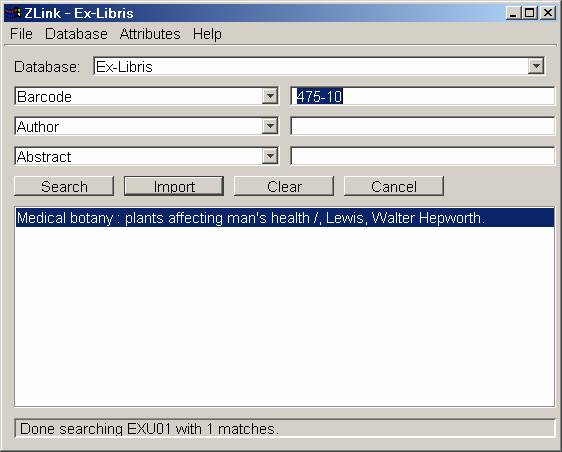The width and height of the screenshot is (562, 452).
Task: Open the Help menu
Action: pyautogui.click(x=207, y=34)
